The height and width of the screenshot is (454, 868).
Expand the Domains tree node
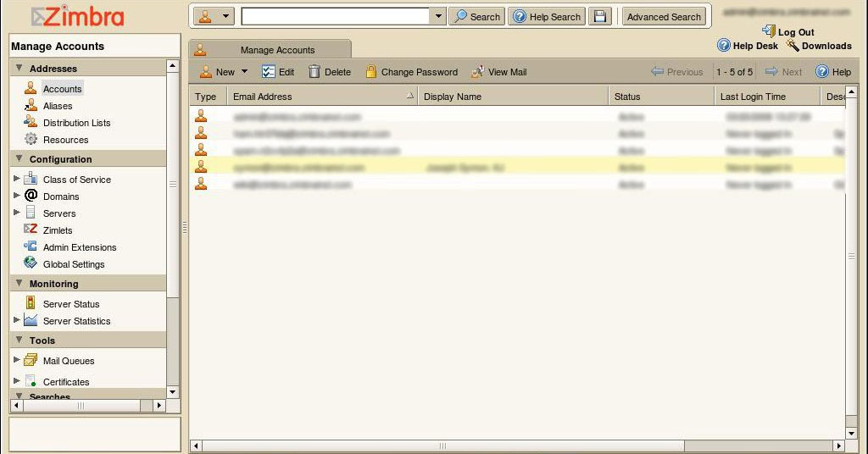(x=17, y=195)
